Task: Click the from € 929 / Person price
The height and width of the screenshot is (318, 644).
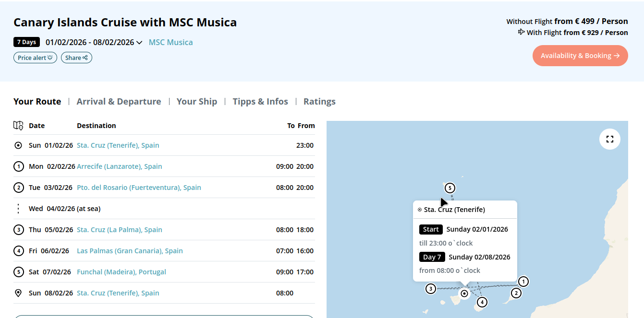Action: coord(595,33)
